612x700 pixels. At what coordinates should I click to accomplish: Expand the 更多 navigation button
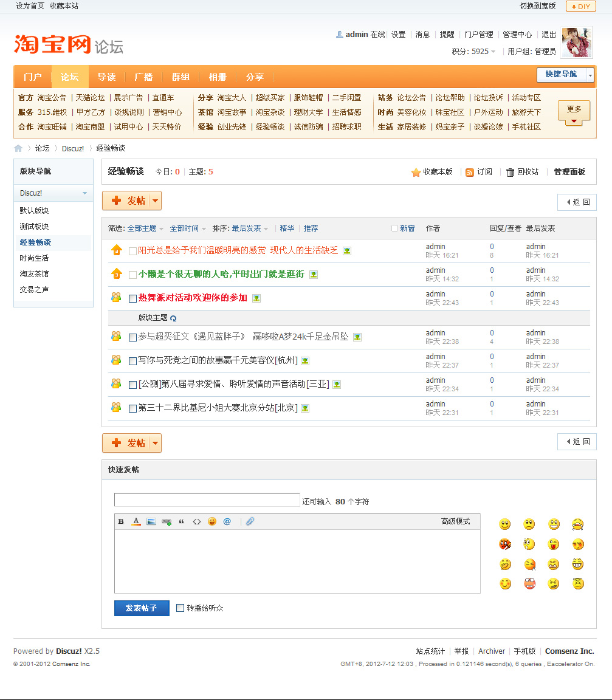point(574,112)
